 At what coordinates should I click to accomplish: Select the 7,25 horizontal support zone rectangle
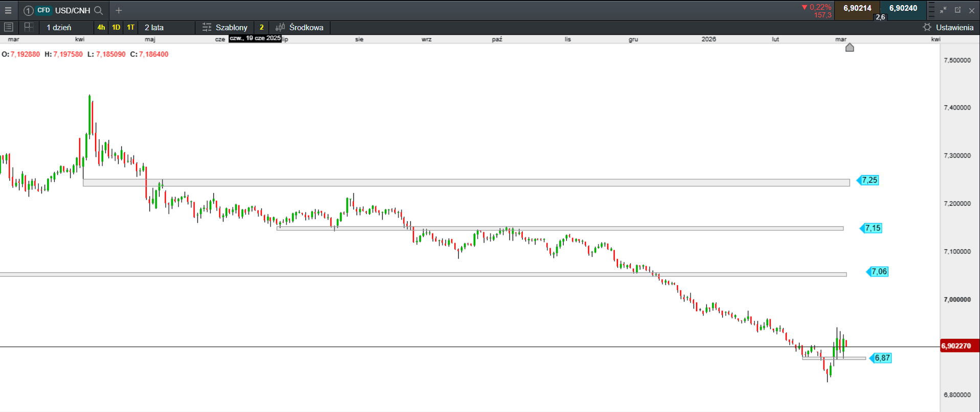[x=466, y=182]
